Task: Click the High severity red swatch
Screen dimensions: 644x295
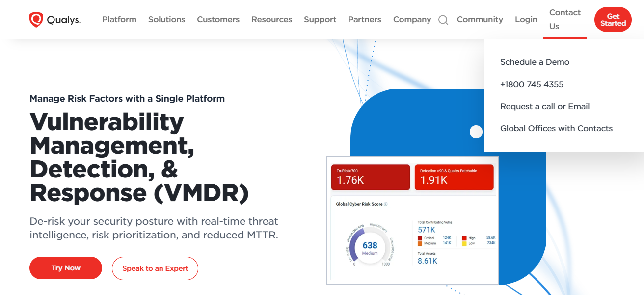Action: (x=464, y=238)
